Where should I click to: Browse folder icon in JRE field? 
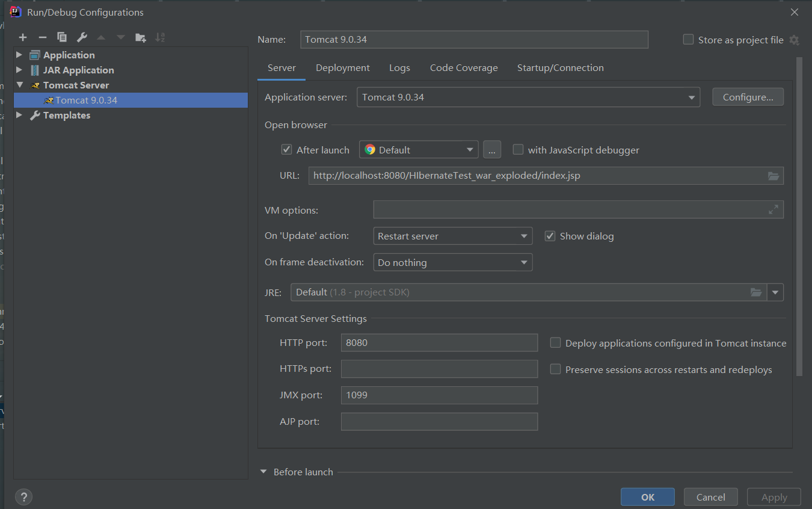click(756, 292)
